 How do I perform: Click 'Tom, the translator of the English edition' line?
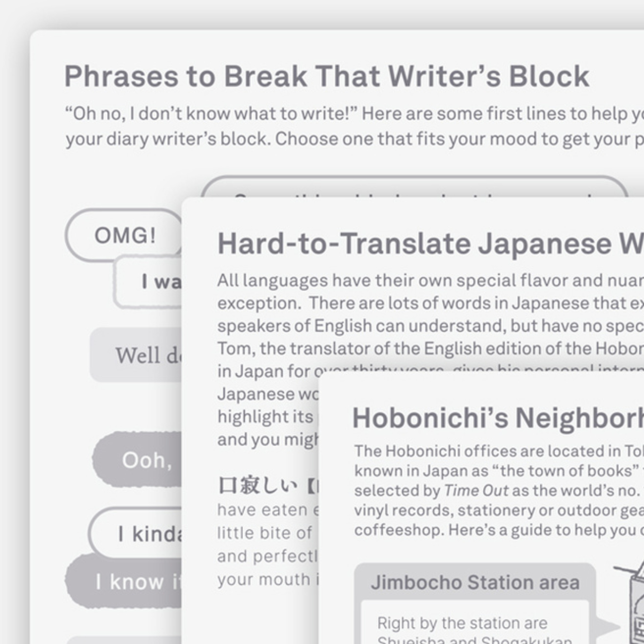pyautogui.click(x=430, y=348)
